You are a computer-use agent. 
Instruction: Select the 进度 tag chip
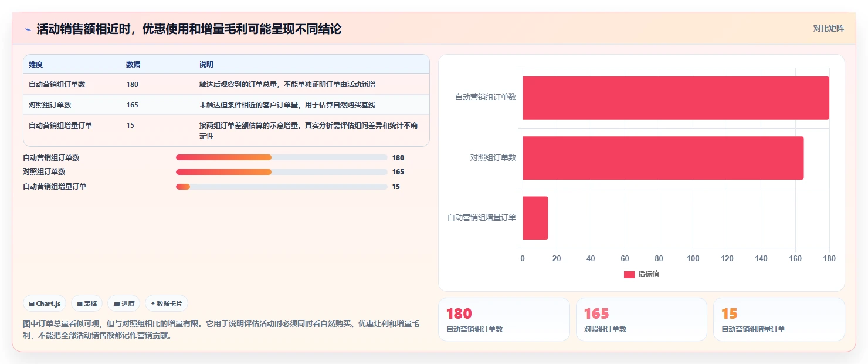124,304
